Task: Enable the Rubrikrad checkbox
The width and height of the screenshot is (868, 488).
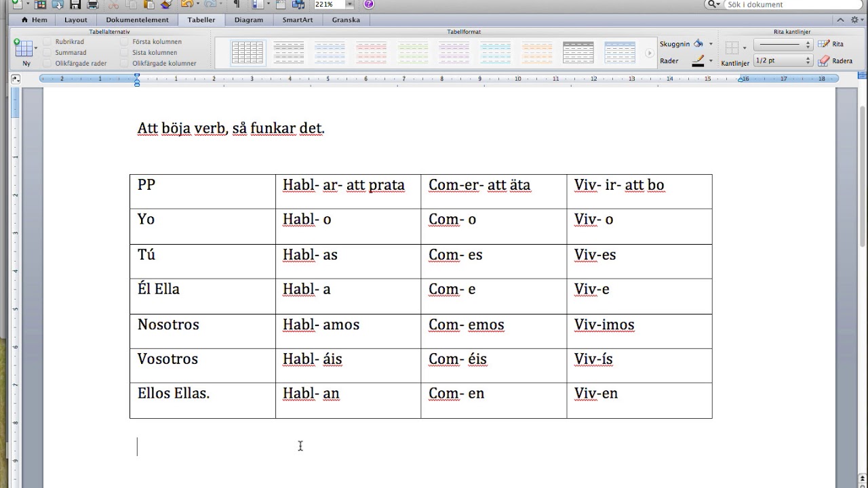Action: [47, 41]
